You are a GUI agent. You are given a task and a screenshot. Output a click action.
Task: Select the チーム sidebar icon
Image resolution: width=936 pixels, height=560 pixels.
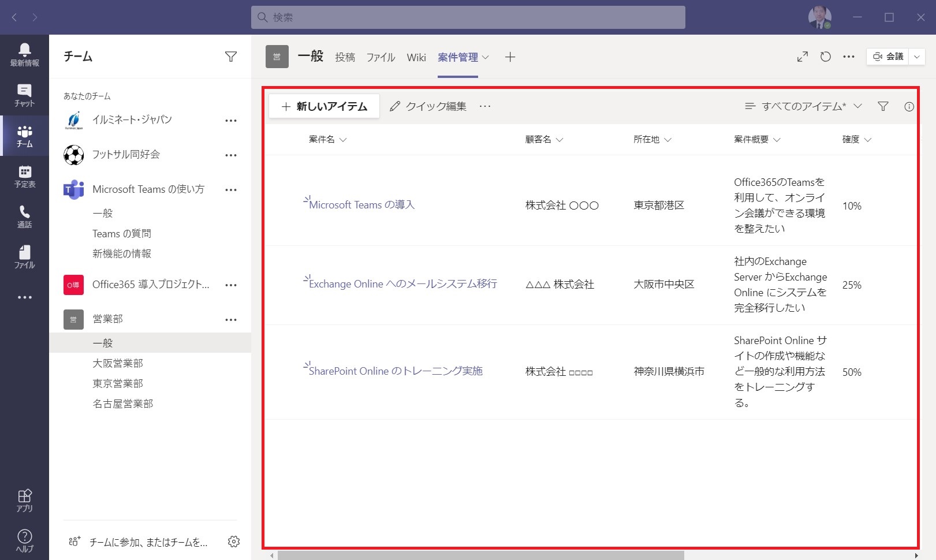pos(24,136)
